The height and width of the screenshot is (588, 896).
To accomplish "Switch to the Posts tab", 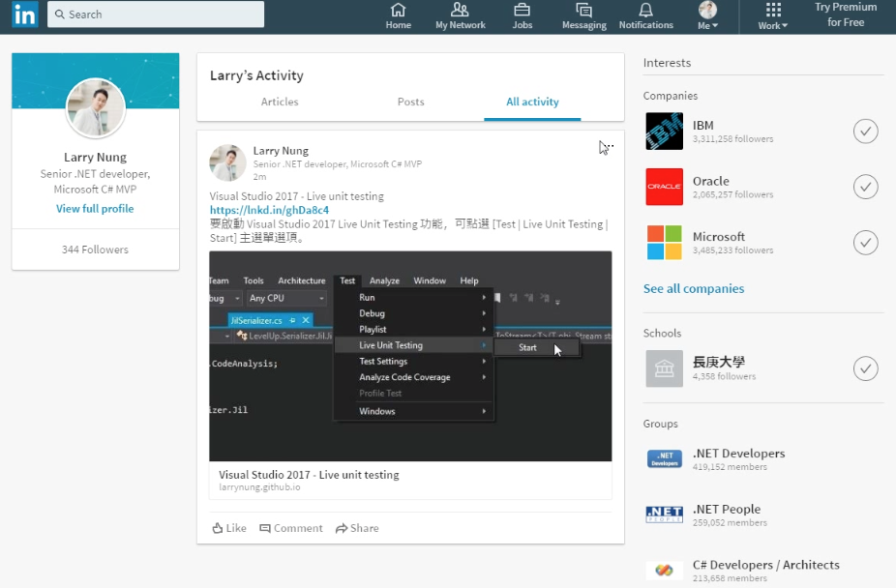I will point(411,102).
